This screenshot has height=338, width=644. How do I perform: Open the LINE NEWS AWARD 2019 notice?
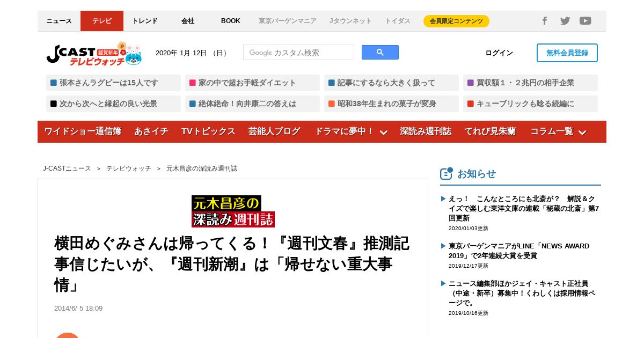(519, 251)
